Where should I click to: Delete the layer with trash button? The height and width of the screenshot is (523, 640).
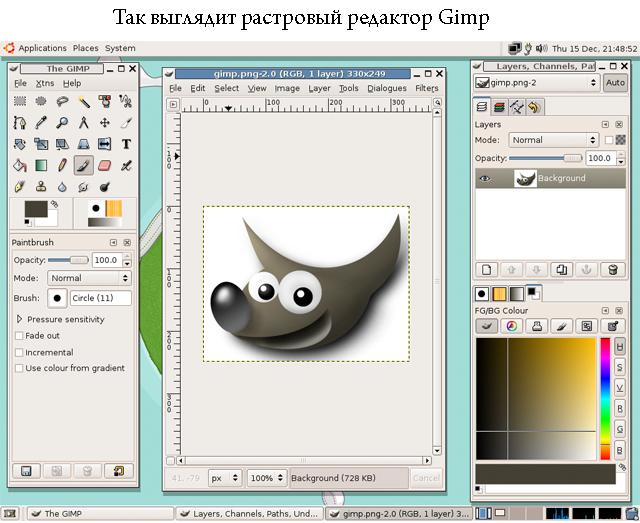(612, 269)
